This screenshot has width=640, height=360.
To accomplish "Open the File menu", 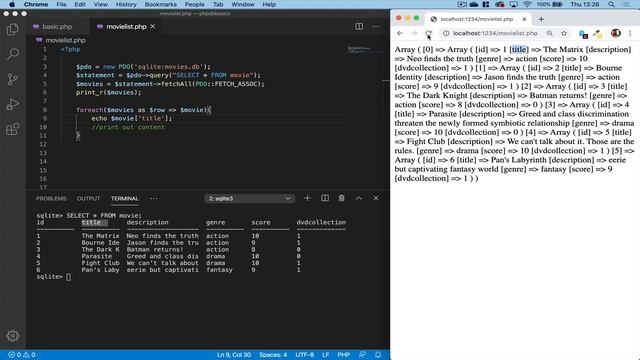I will [x=61, y=4].
